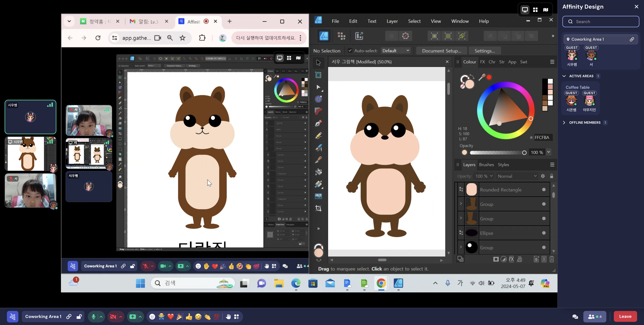
Task: Switch to Export persona
Action: tap(359, 36)
